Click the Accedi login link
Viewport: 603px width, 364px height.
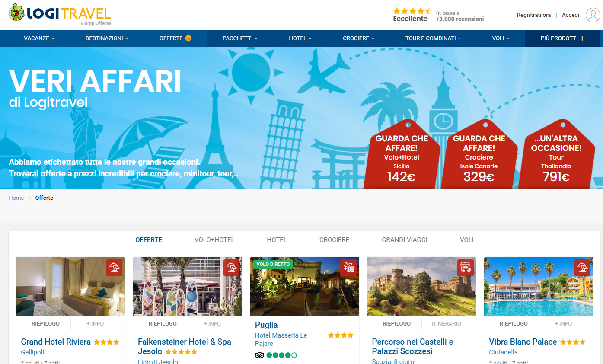[x=571, y=15]
